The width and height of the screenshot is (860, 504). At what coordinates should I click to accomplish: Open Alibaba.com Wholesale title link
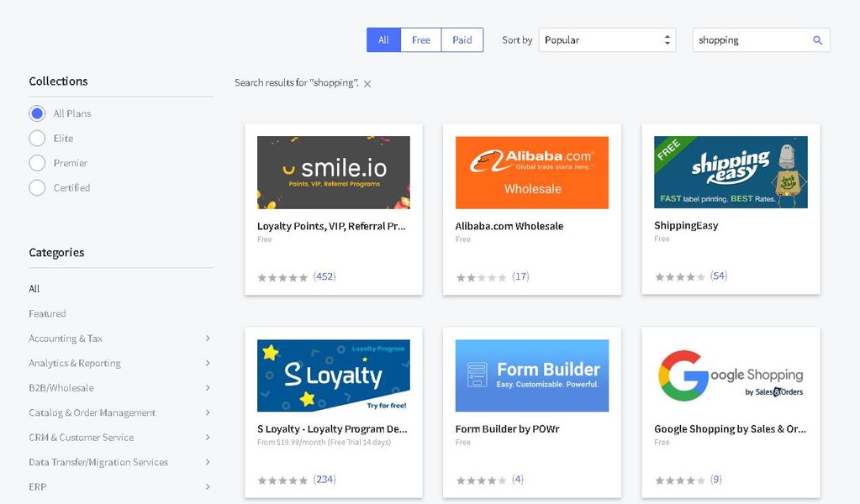tap(509, 226)
